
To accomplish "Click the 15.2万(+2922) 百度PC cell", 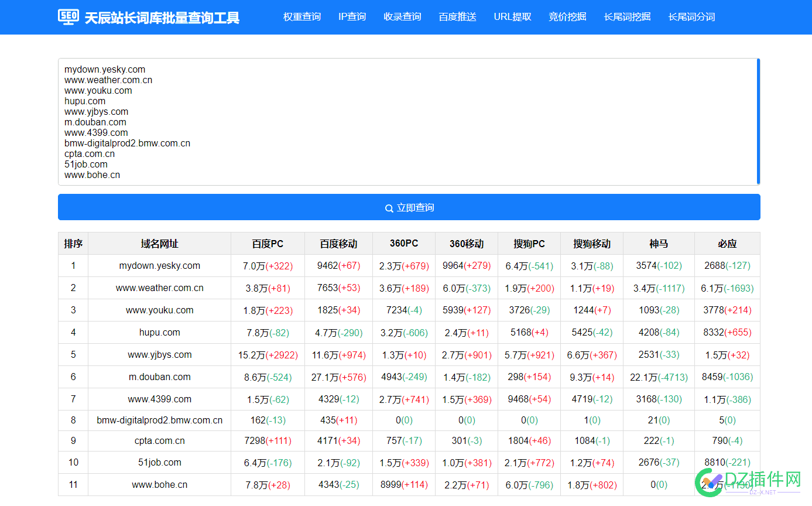I will click(x=268, y=355).
